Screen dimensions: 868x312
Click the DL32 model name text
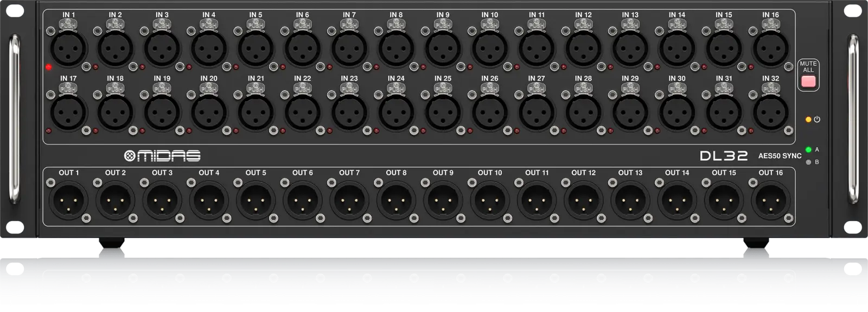[724, 156]
